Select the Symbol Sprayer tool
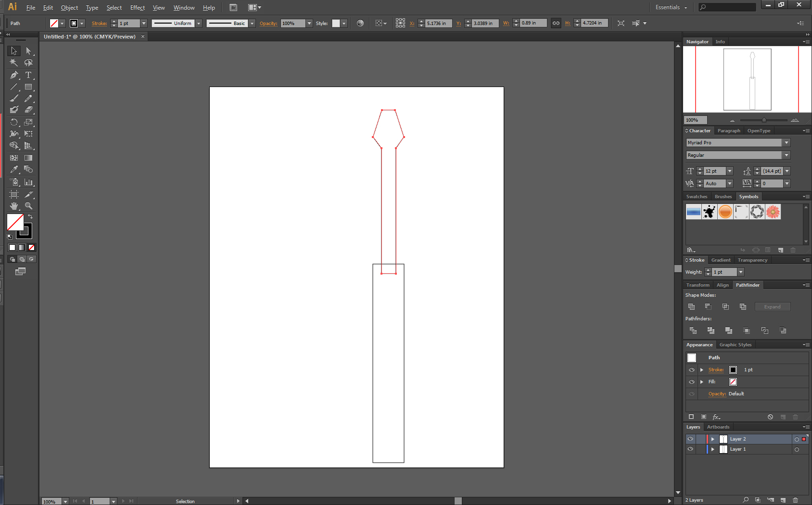This screenshot has width=812, height=505. point(14,182)
